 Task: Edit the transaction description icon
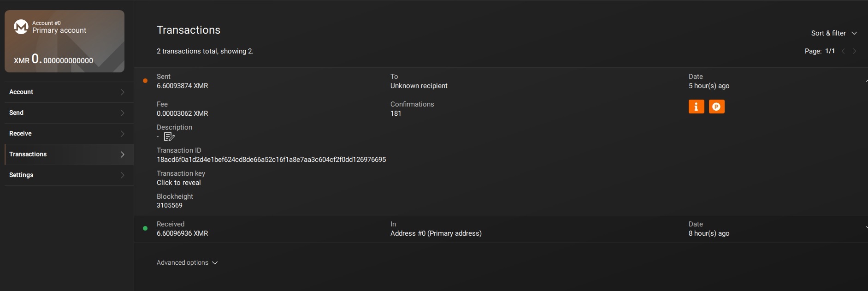(169, 137)
